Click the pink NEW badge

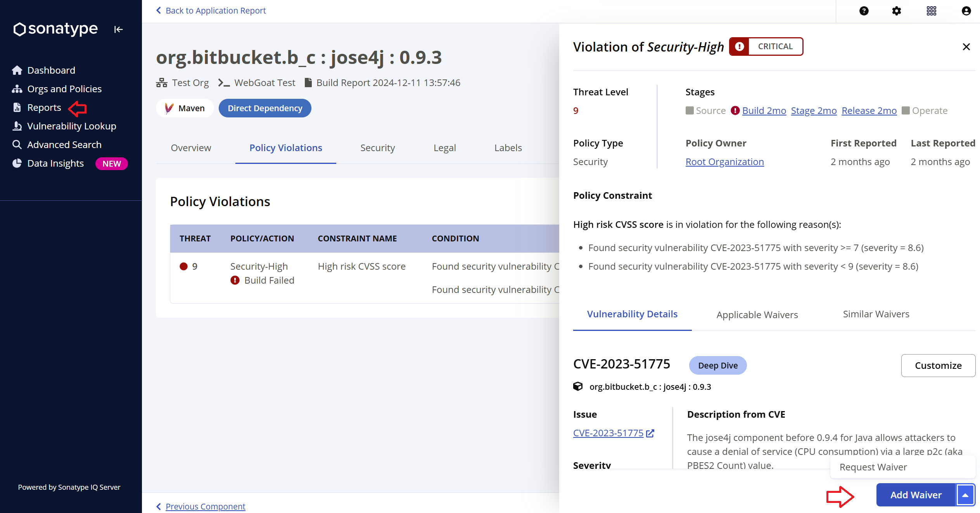point(112,164)
